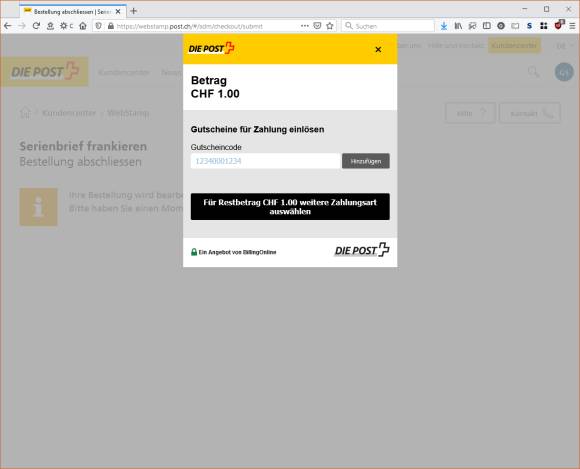Click the Hilfe button on the page
This screenshot has height=469, width=580.
(x=470, y=113)
